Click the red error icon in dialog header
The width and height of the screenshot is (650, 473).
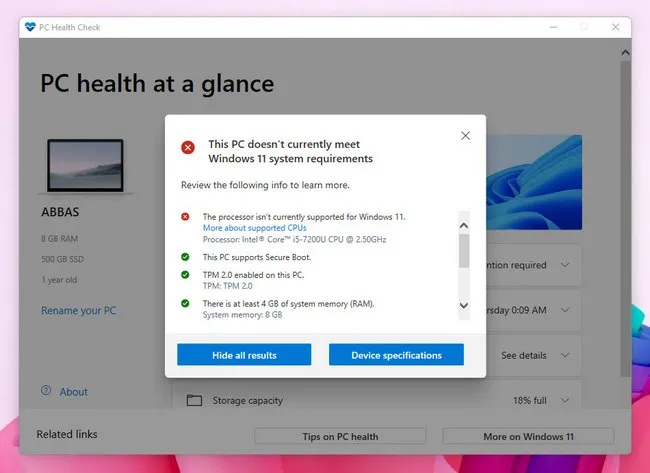(188, 147)
